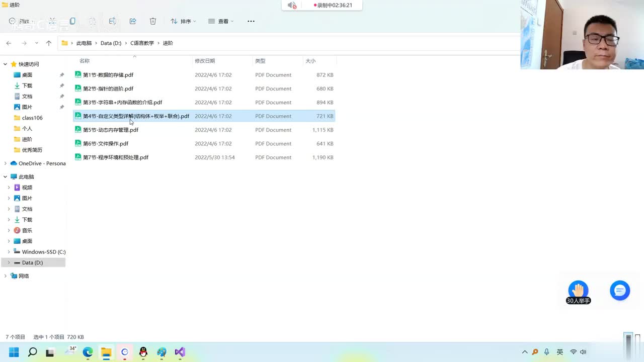Image resolution: width=644 pixels, height=362 pixels.
Task: Switch input language via 英 indicator
Action: pos(560,352)
